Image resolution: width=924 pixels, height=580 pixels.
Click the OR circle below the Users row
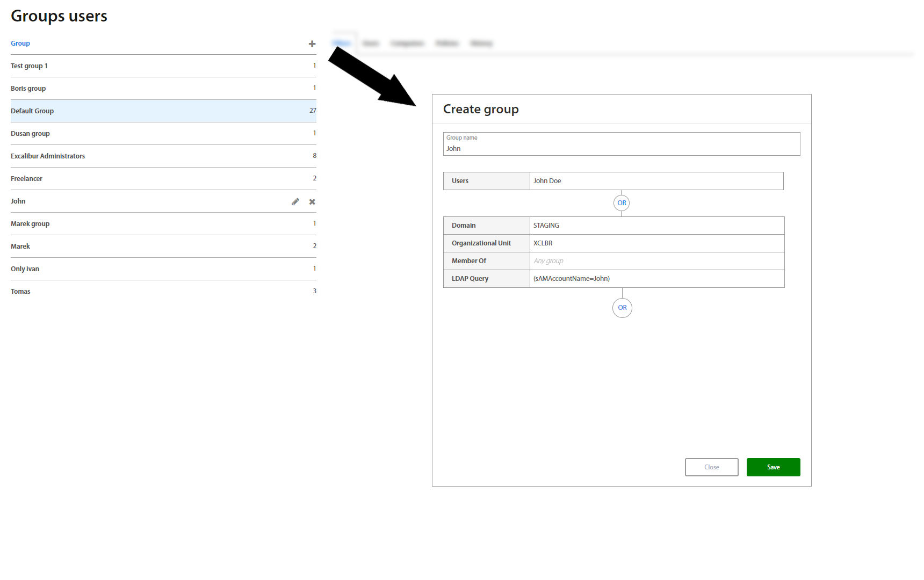click(x=622, y=203)
